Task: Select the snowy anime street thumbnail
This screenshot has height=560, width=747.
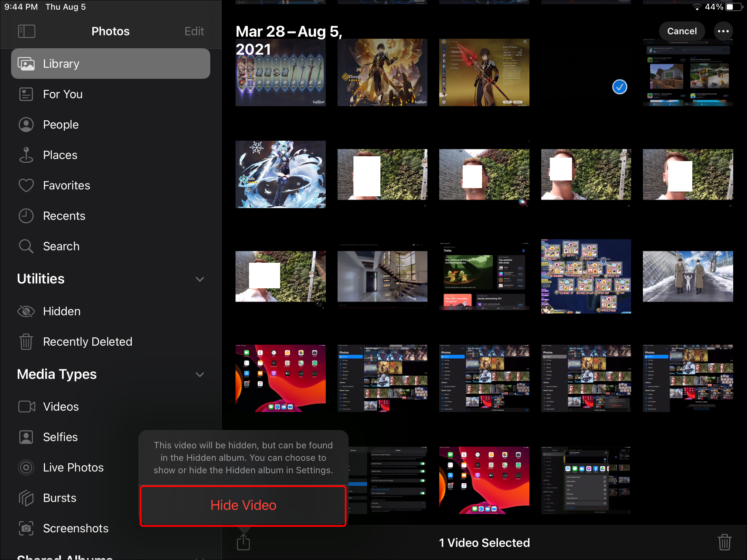Action: [x=688, y=276]
